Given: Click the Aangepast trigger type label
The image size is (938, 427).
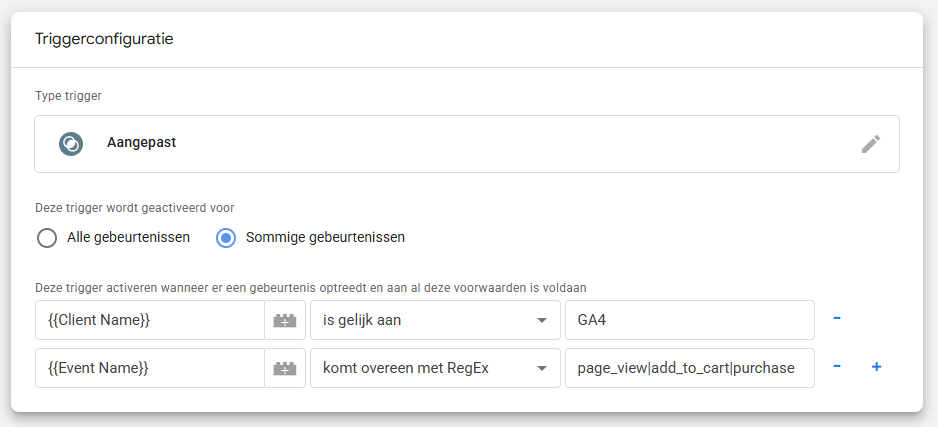Looking at the screenshot, I should (141, 143).
